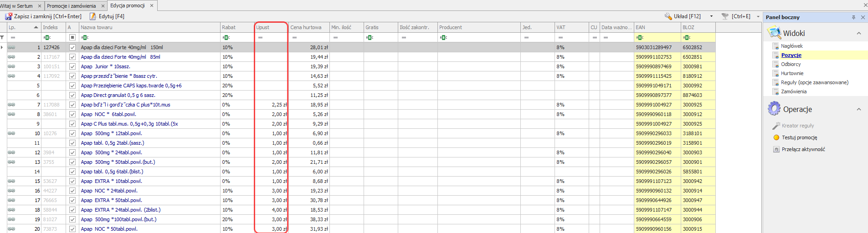Uncheck the checkbox for Apap Junior row

pos(72,66)
